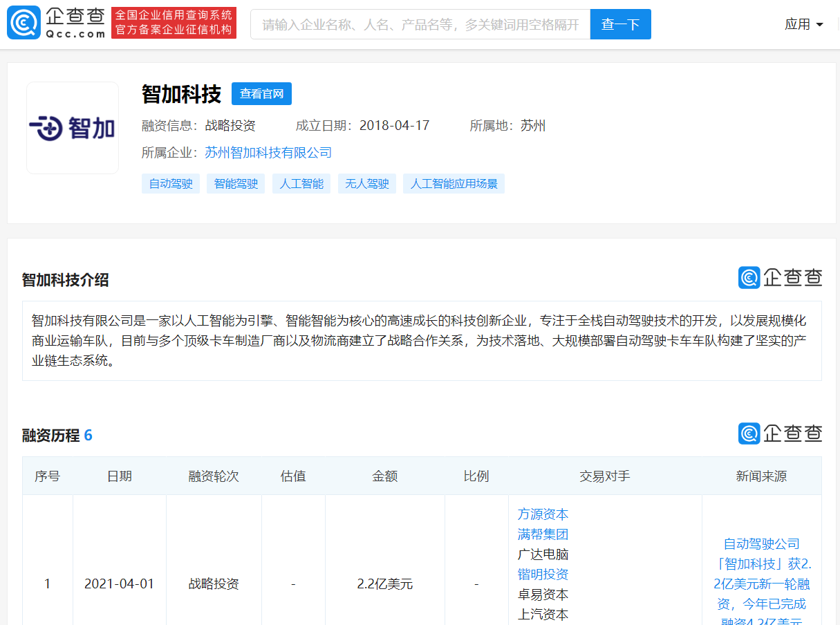Select the 自动驾驶 tag
This screenshot has height=625, width=840.
[170, 183]
